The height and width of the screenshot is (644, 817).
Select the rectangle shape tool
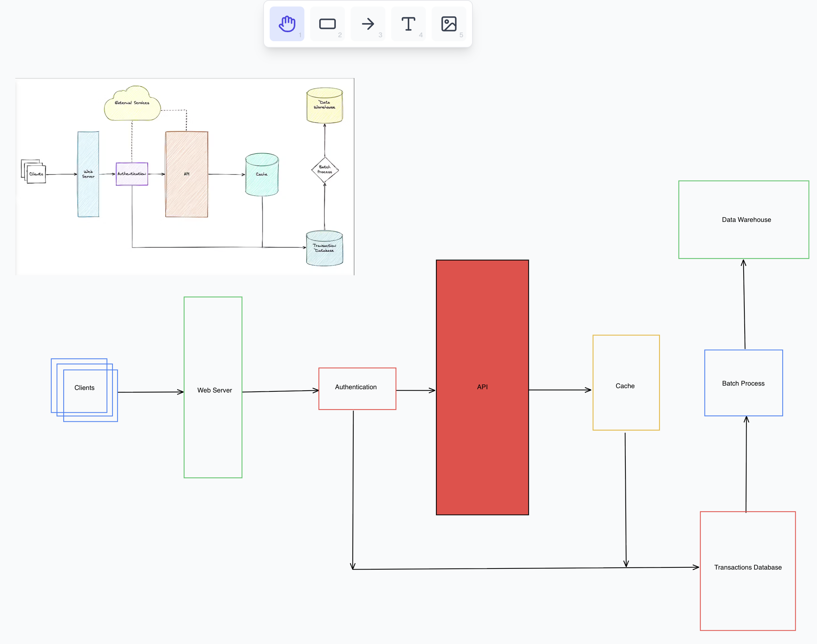click(327, 24)
